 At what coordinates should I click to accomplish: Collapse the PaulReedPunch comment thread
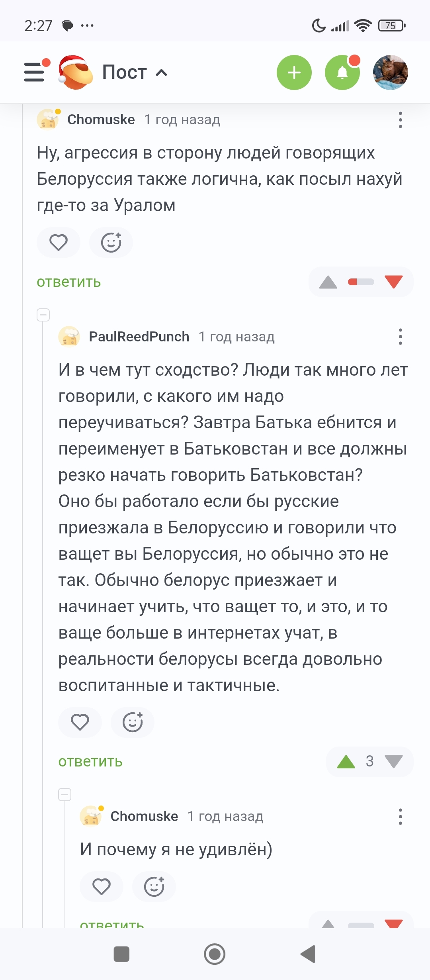click(x=43, y=315)
